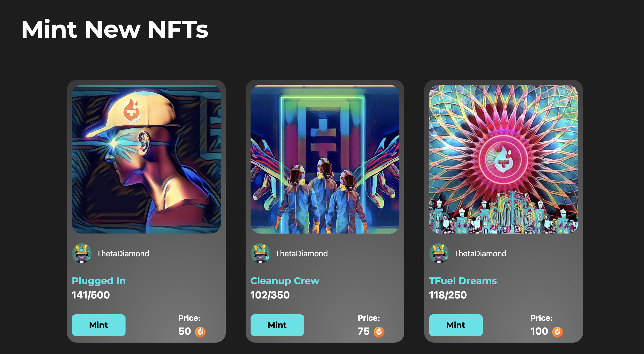Click the 141/500 supply count
The height and width of the screenshot is (354, 644).
click(91, 295)
